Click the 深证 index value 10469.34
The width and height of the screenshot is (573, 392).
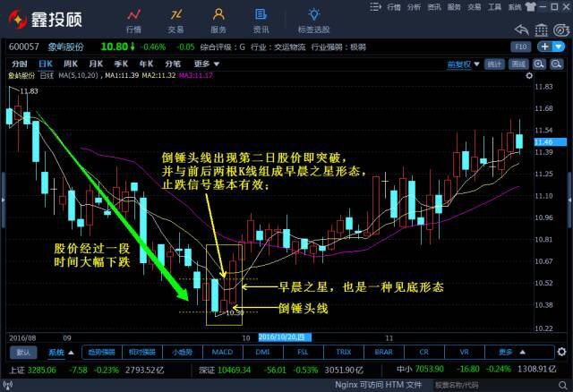click(x=235, y=370)
